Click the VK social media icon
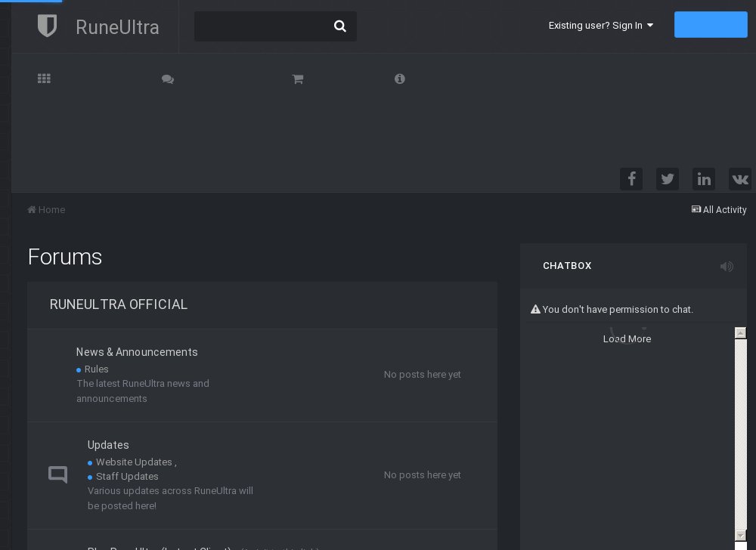Screen dimensions: 756x550 coord(740,179)
